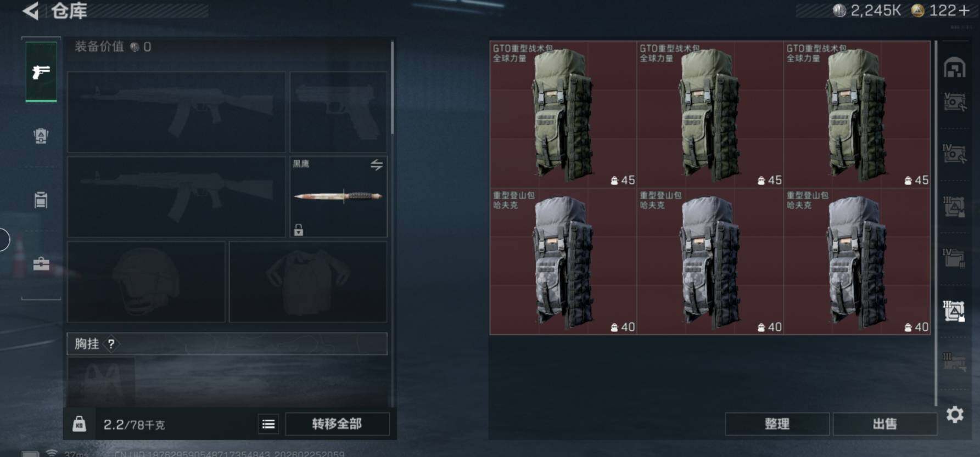Go back using the arrow beside 仓库
The width and height of the screenshot is (980, 457).
click(x=31, y=11)
